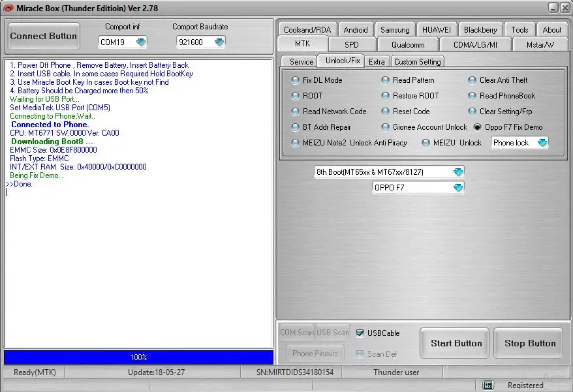Image resolution: width=573 pixels, height=392 pixels.
Task: Switch to the CDMA/LG/MI tab
Action: (x=475, y=44)
